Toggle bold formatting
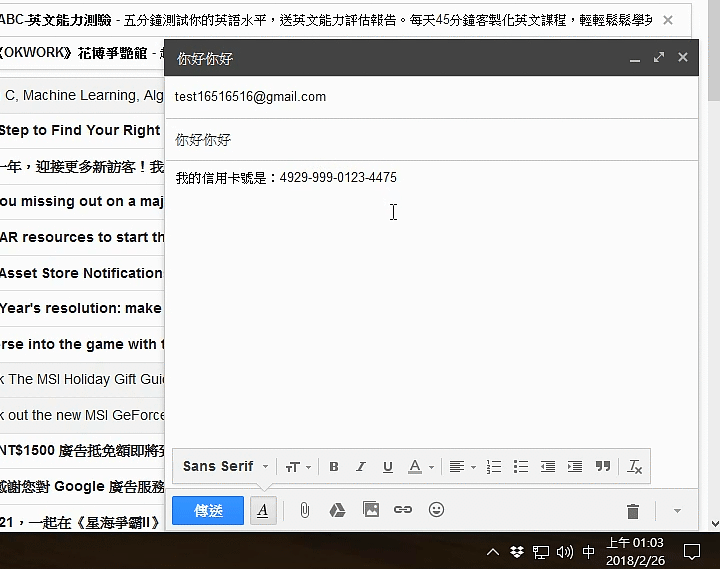The width and height of the screenshot is (720, 569). point(334,467)
